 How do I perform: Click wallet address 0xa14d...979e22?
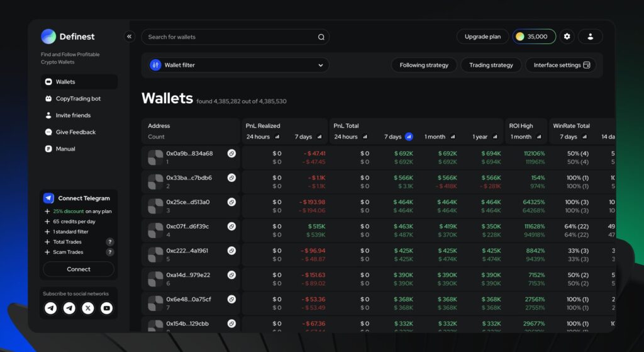coord(188,275)
